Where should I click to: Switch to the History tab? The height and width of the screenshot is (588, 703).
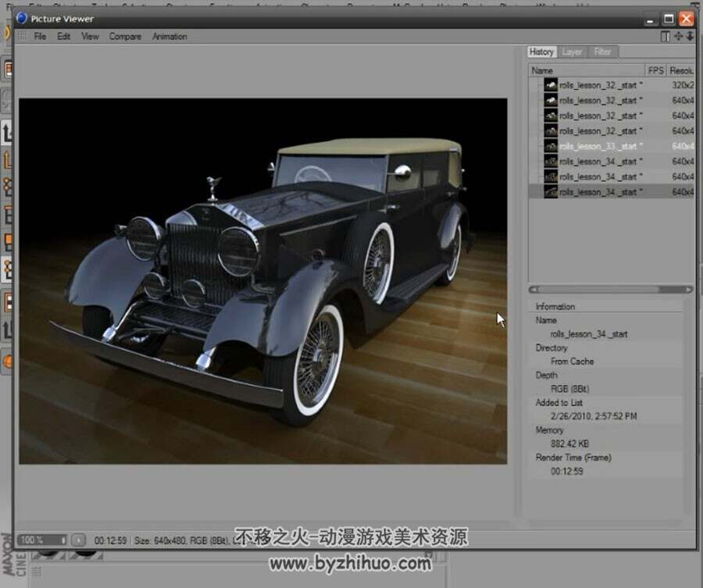(541, 52)
